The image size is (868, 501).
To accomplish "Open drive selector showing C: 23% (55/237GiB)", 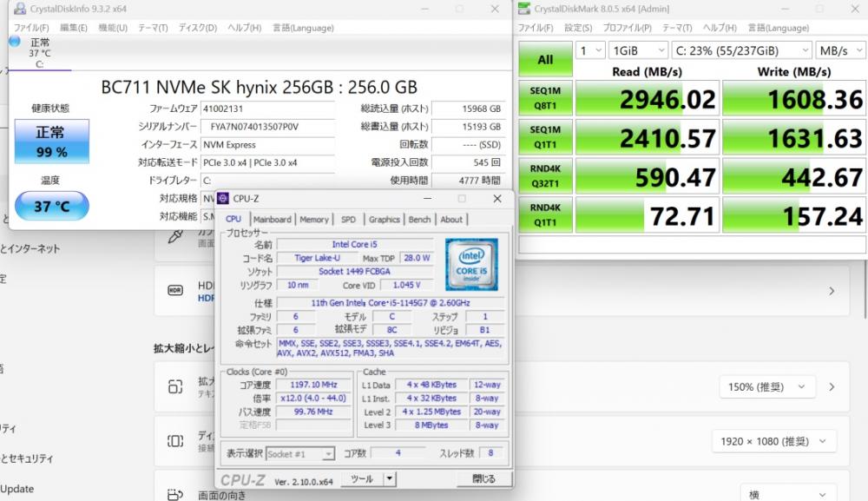I will tap(742, 51).
